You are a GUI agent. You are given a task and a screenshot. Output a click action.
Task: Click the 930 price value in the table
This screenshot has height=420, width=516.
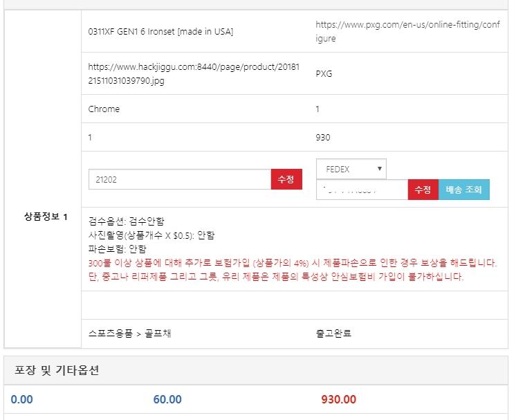click(x=322, y=137)
